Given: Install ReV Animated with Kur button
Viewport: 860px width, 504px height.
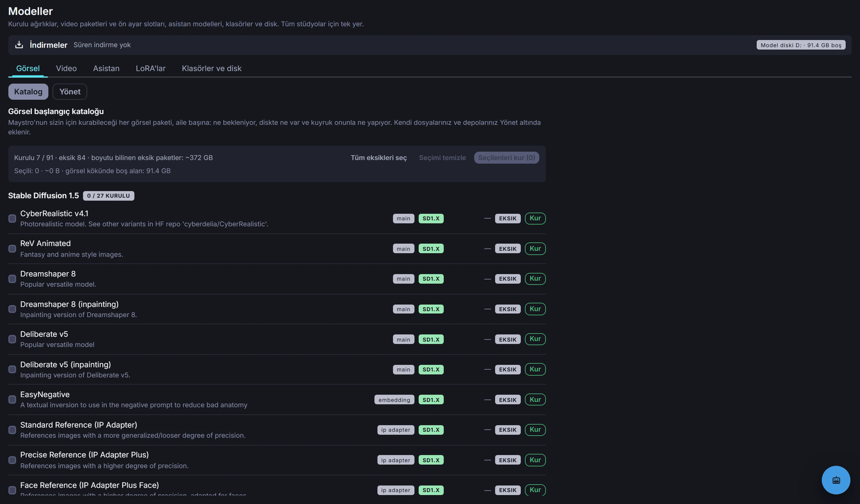Looking at the screenshot, I should (x=535, y=249).
